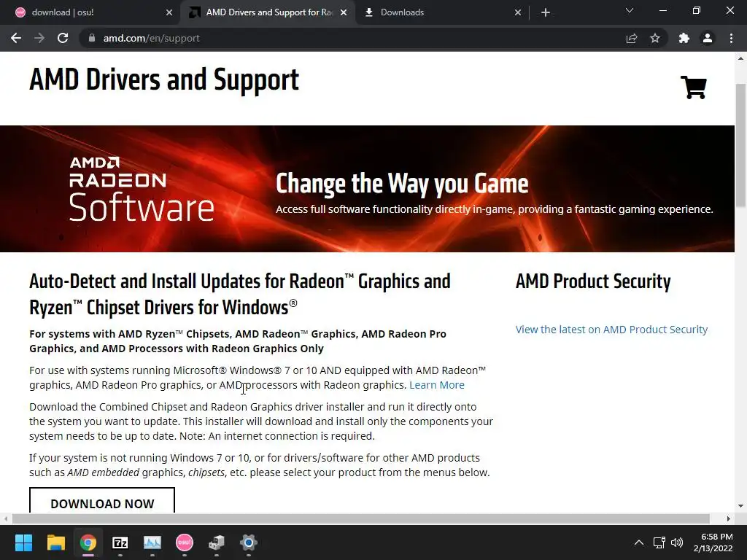Click the horizontal scrollbar thumb
This screenshot has height=560, width=747.
click(360, 518)
